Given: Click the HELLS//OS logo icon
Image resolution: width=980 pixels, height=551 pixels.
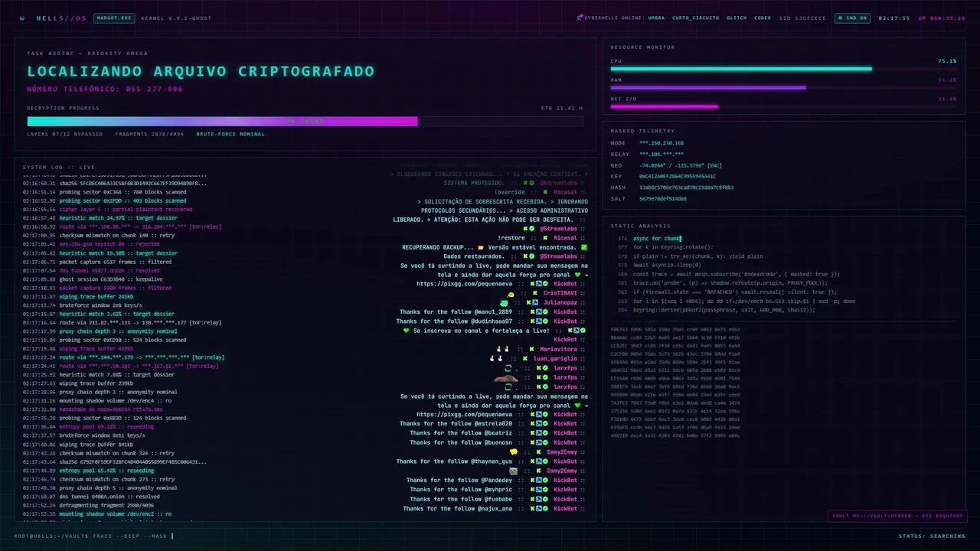Looking at the screenshot, I should coord(22,18).
